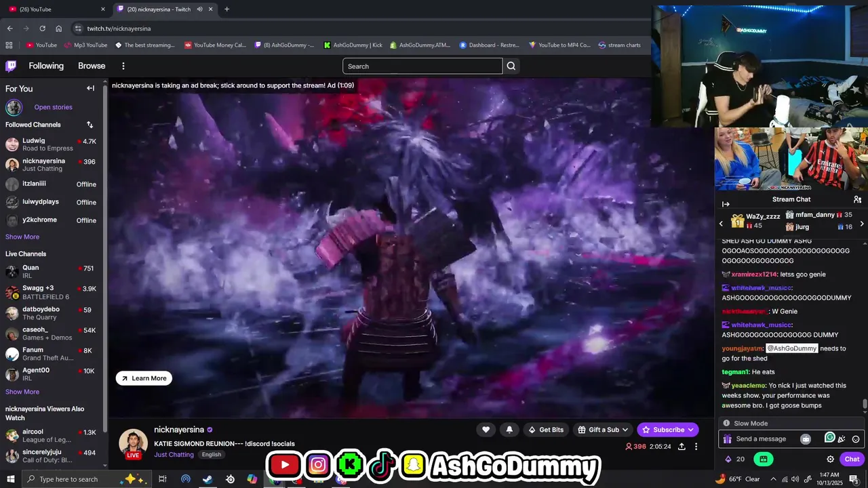Collapse the For You sidebar

[90, 88]
